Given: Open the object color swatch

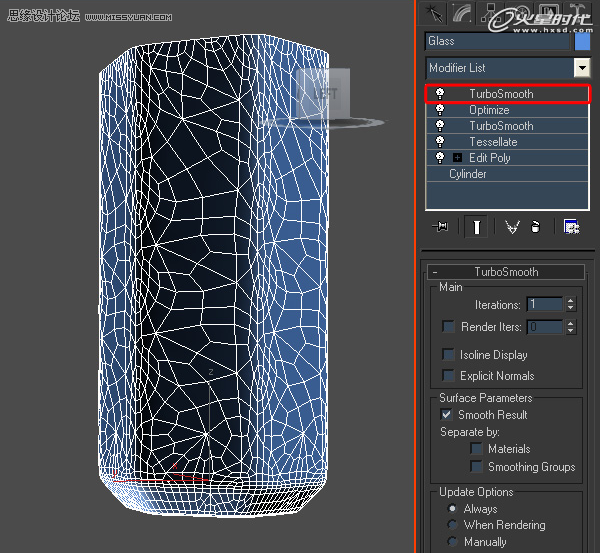Looking at the screenshot, I should point(582,41).
